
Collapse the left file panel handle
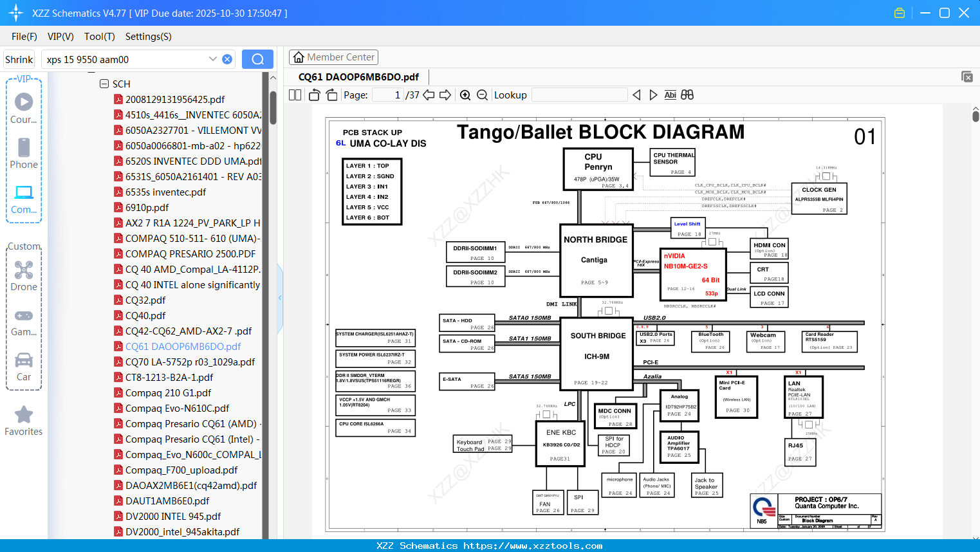click(280, 298)
